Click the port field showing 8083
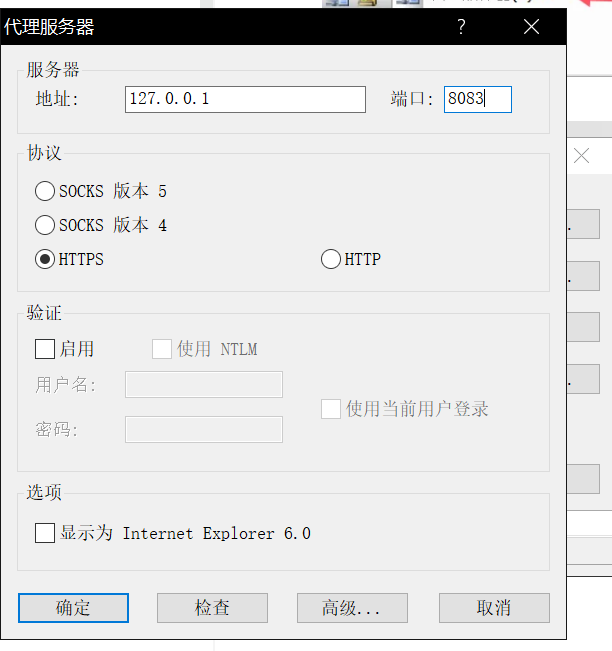Viewport: 612px width, 651px height. 477,99
